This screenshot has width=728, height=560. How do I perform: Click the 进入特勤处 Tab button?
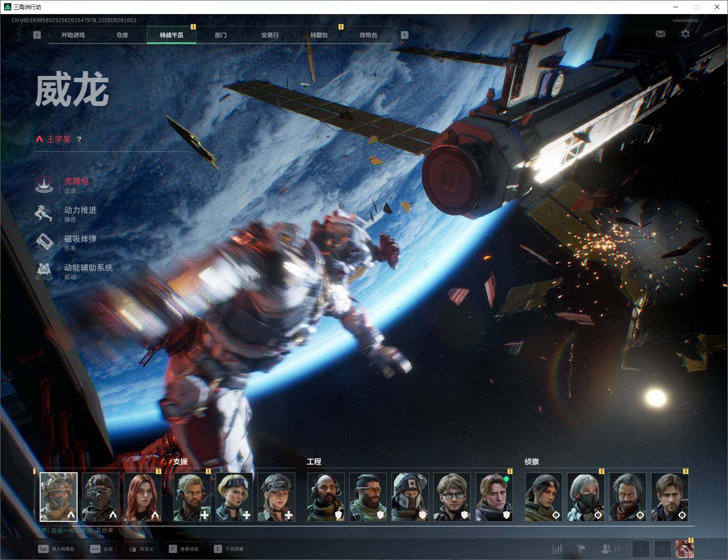pos(56,549)
